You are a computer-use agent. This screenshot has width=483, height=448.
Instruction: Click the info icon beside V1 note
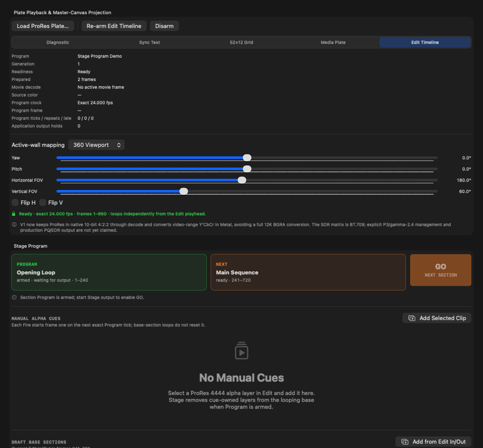point(14,224)
